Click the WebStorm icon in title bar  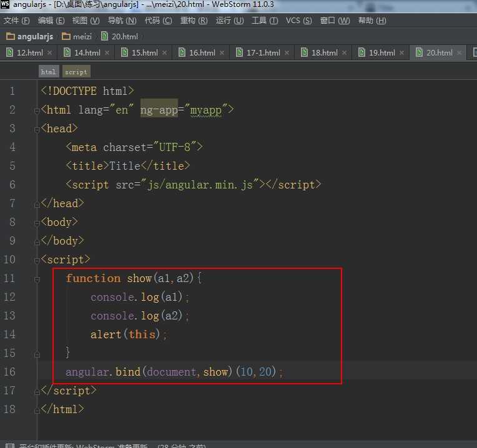pyautogui.click(x=5, y=4)
